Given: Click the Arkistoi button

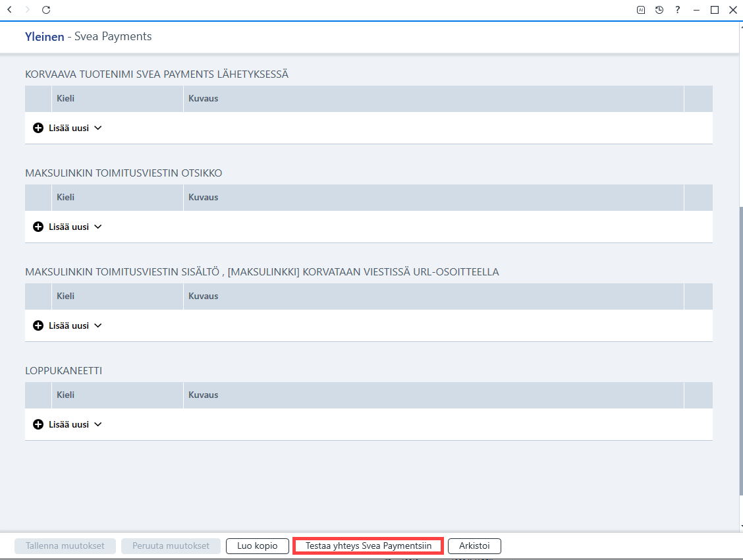Looking at the screenshot, I should [474, 546].
